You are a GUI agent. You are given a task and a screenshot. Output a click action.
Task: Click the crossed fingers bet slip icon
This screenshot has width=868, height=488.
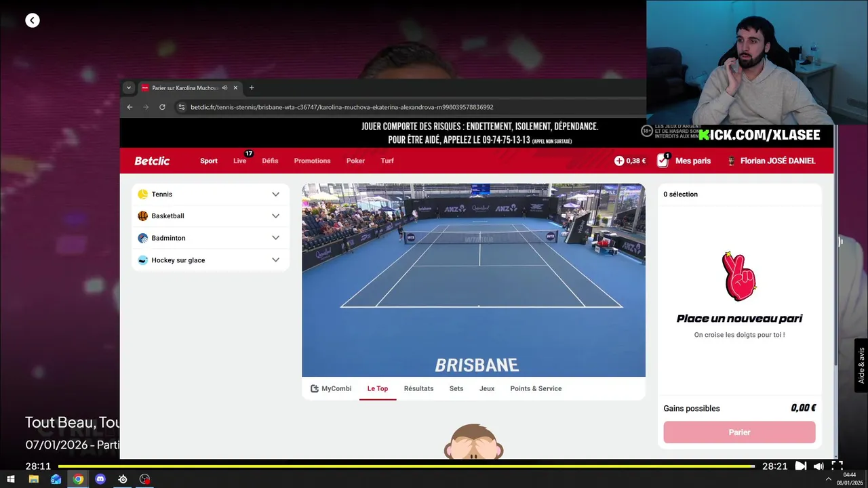click(x=739, y=276)
